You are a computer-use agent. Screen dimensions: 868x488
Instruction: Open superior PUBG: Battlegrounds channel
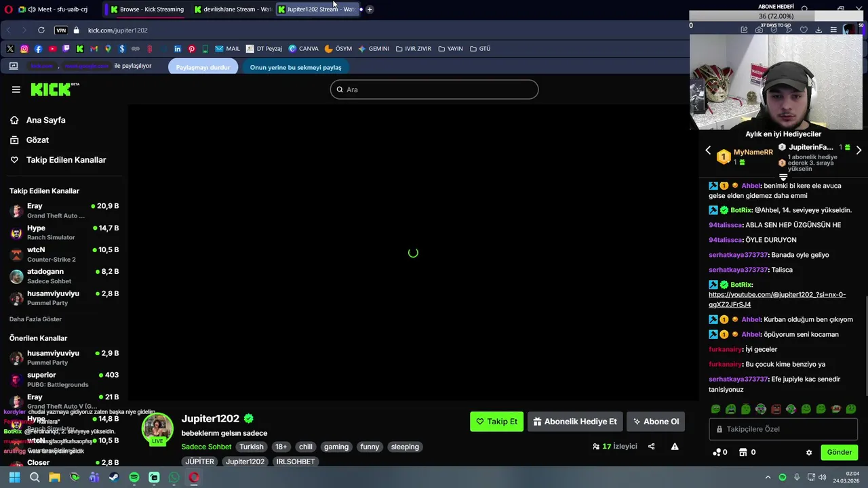(64, 380)
